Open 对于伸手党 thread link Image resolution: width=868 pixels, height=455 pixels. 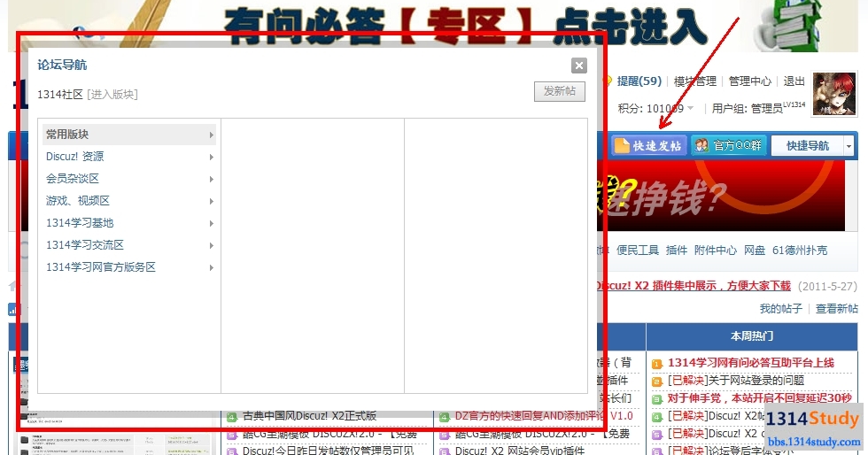coord(760,398)
